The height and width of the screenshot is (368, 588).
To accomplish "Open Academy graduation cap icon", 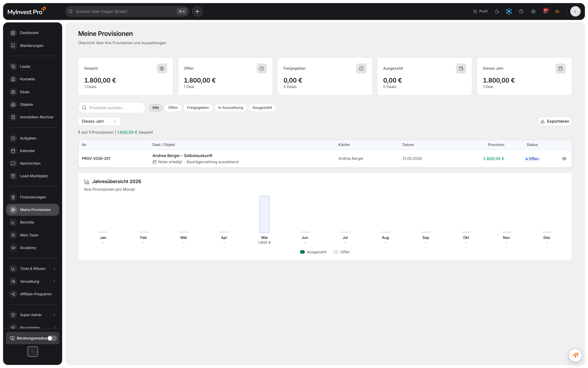I will click(x=13, y=248).
